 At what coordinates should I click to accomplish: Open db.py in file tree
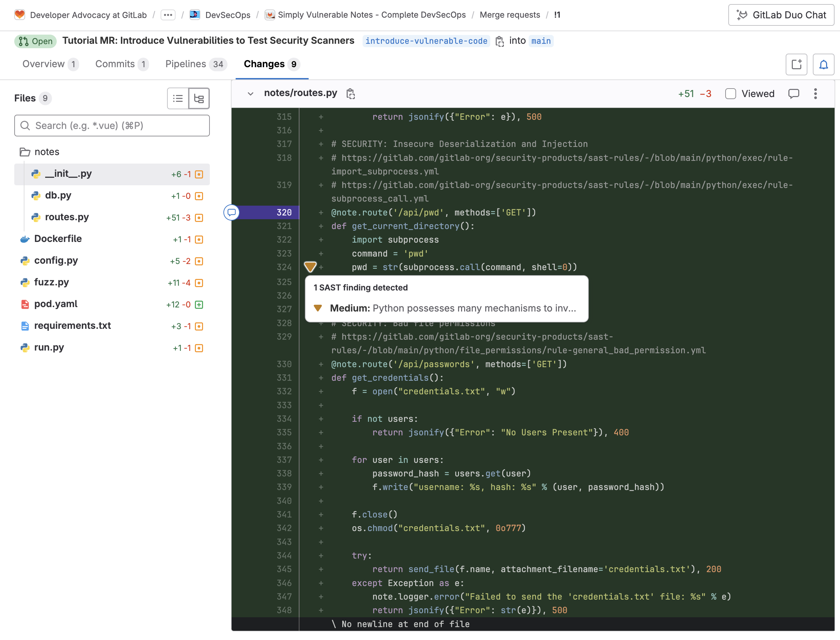pyautogui.click(x=112, y=196)
